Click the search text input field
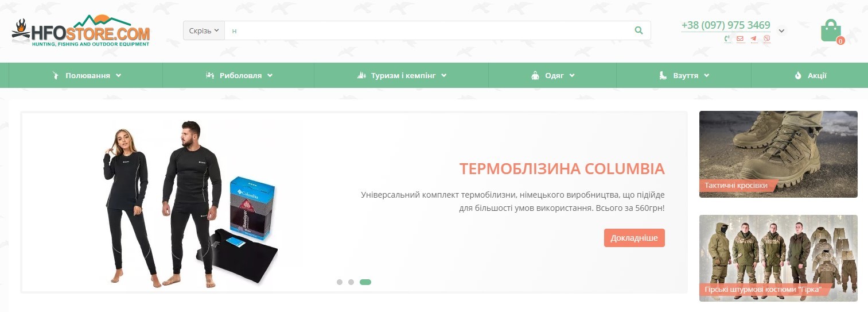 [427, 30]
